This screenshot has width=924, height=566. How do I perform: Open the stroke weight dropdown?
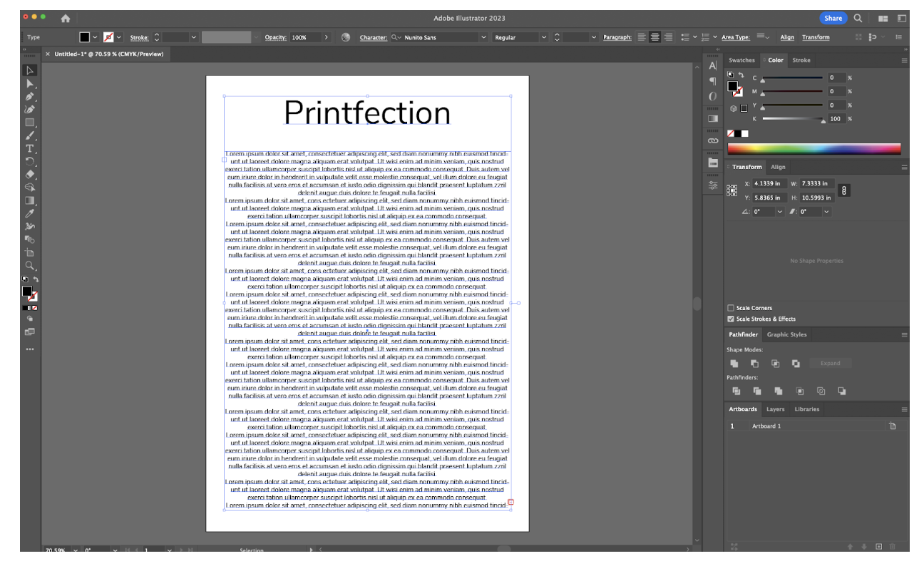(193, 37)
